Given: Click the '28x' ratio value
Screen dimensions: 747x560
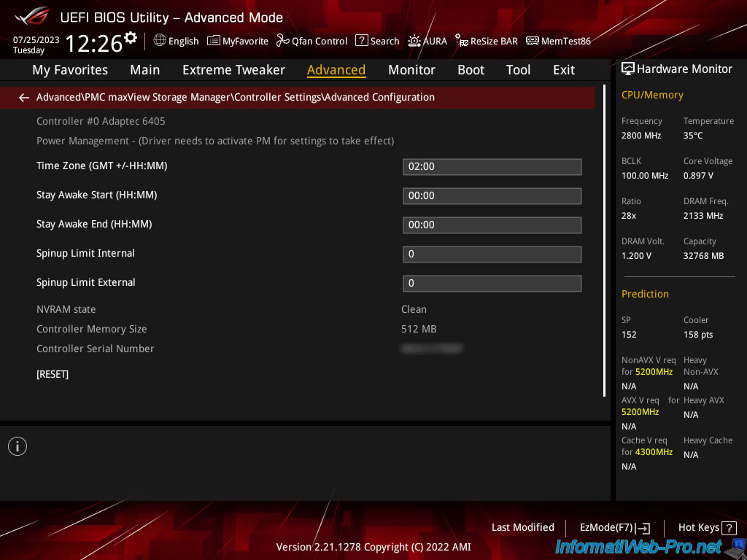Looking at the screenshot, I should coord(629,216).
